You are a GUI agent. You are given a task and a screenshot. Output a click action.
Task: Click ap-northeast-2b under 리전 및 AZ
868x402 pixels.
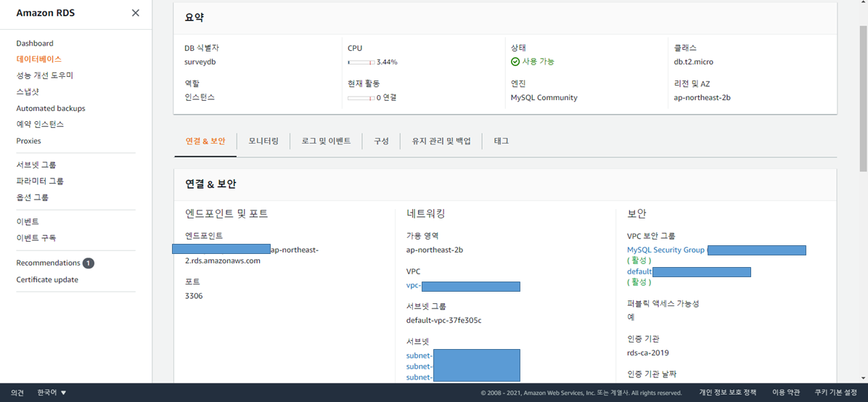[x=702, y=97]
